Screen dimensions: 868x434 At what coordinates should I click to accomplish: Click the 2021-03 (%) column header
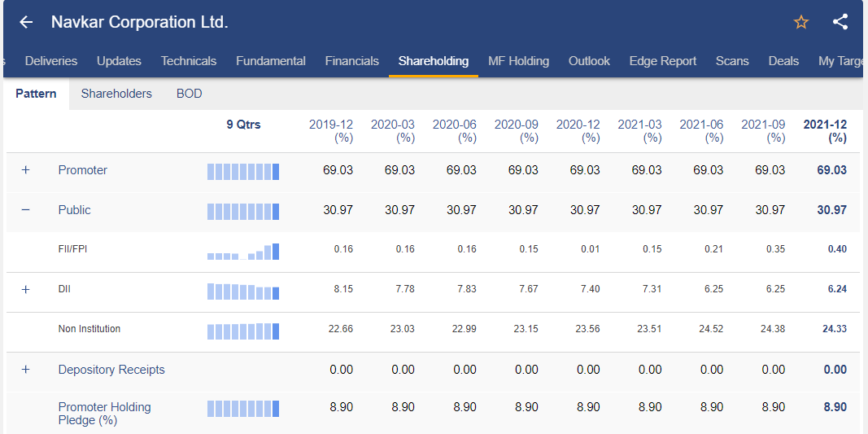[x=640, y=131]
